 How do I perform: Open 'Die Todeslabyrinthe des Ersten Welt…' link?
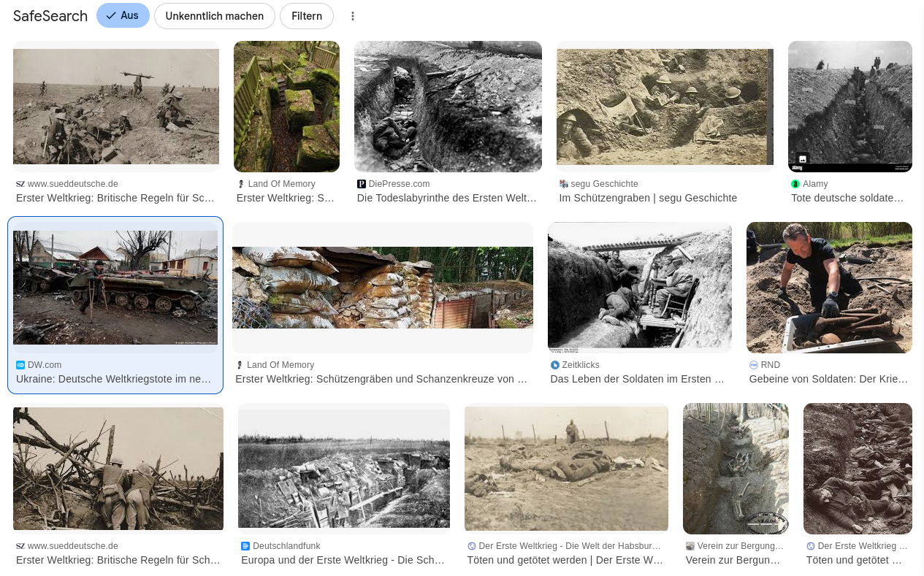pyautogui.click(x=446, y=198)
